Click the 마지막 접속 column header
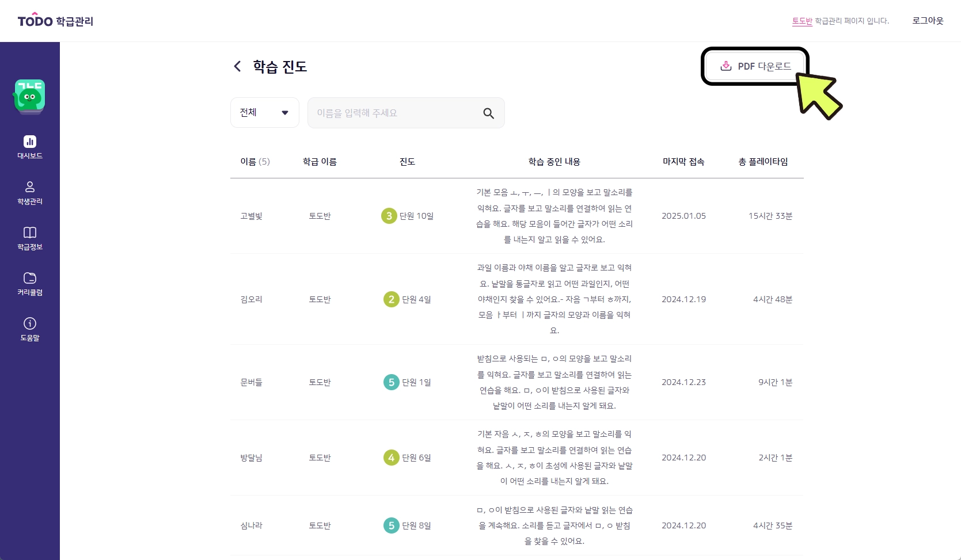 (683, 162)
